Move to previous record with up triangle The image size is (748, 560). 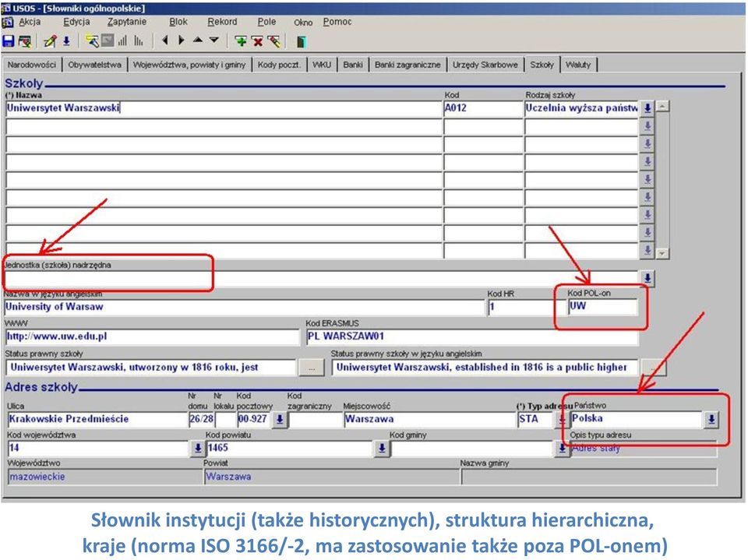198,41
